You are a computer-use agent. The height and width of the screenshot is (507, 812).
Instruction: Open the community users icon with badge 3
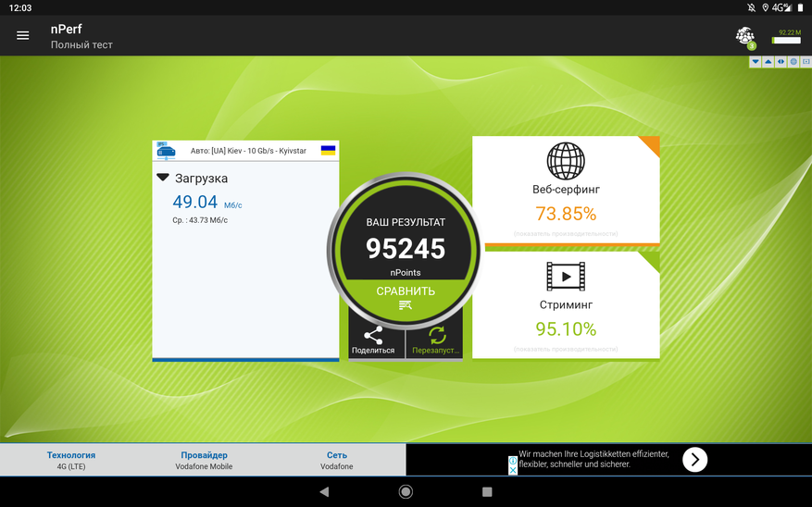coord(745,37)
